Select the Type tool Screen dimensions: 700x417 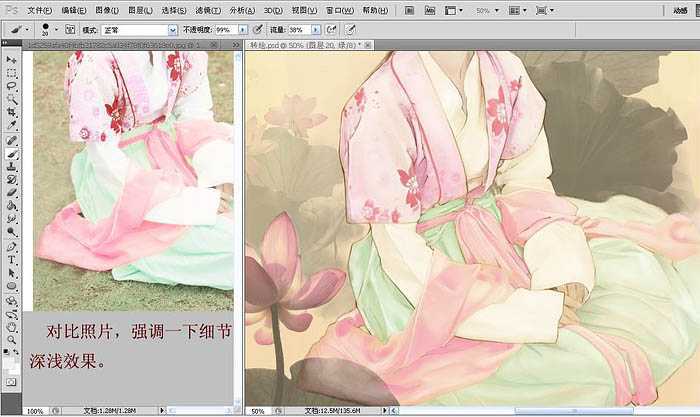[12, 260]
